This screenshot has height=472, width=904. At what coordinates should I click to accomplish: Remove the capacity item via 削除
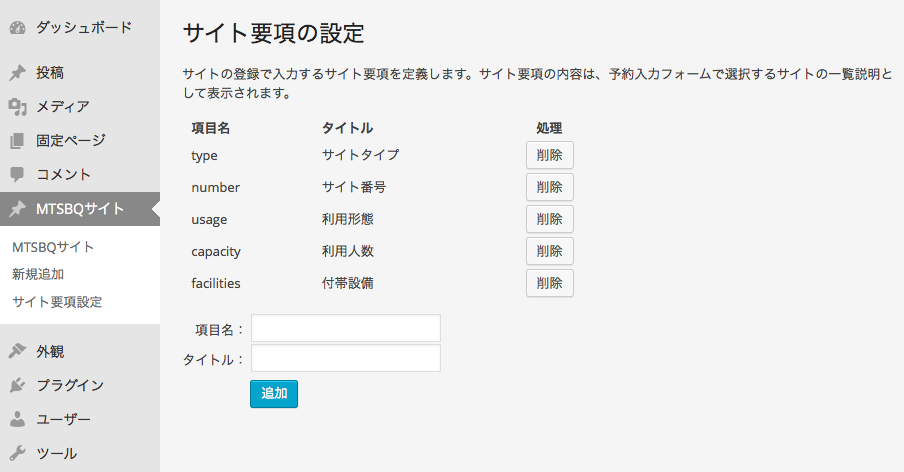click(549, 251)
